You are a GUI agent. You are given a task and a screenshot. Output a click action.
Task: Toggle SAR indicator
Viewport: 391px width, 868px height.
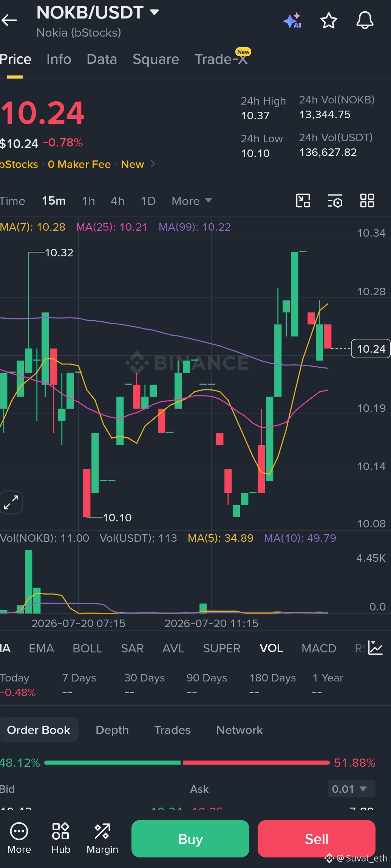(x=132, y=648)
